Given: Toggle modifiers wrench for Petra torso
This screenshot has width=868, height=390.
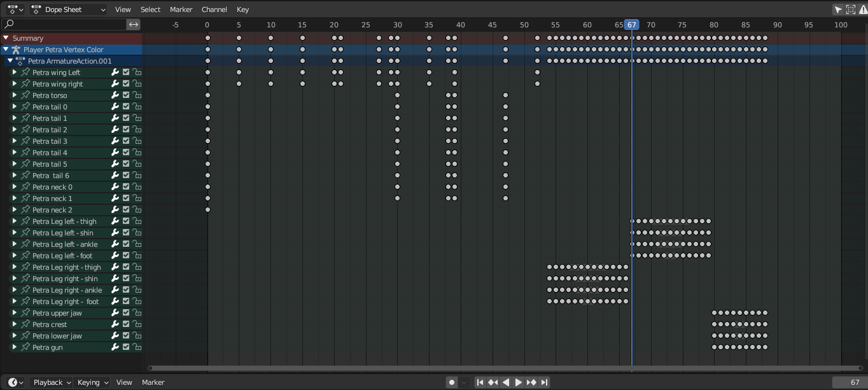Looking at the screenshot, I should coord(115,95).
